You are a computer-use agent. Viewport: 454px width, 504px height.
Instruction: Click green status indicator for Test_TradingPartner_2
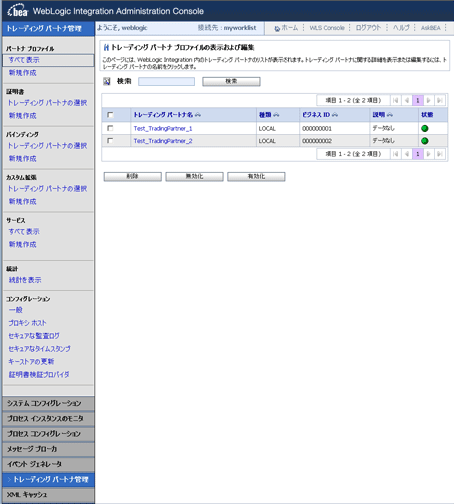pos(425,141)
